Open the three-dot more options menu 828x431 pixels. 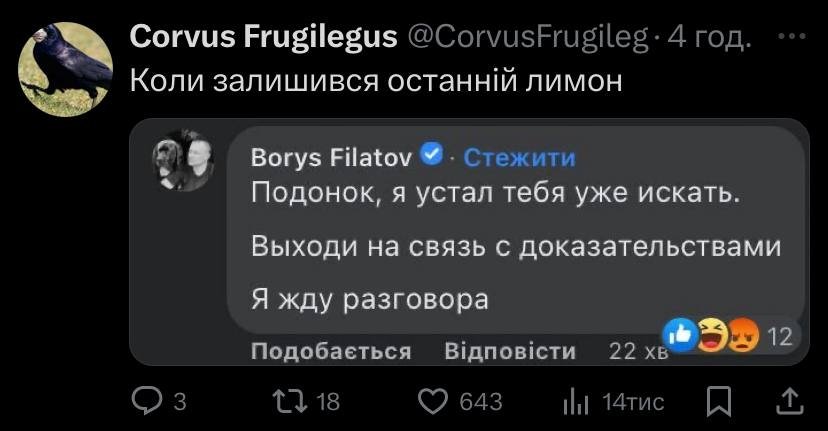[x=791, y=36]
